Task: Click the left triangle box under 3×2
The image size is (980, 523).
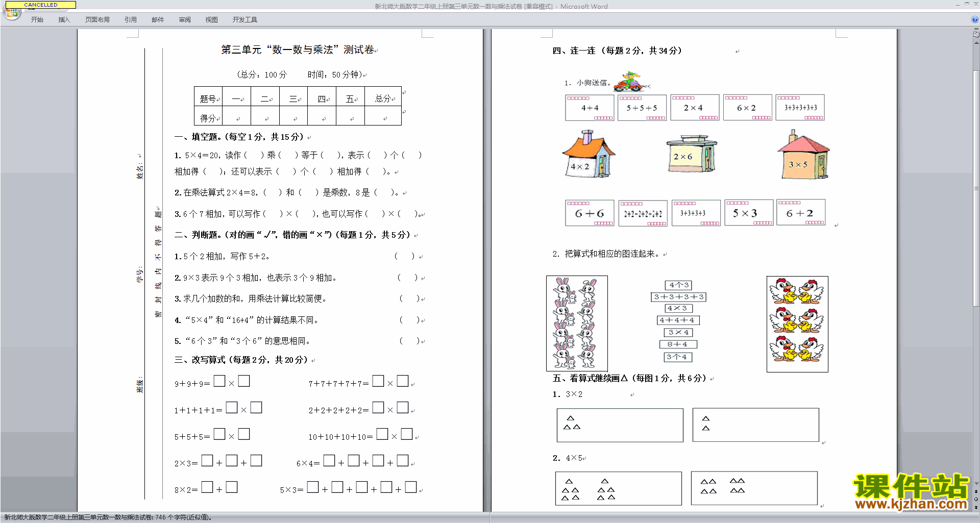Action: (620, 425)
